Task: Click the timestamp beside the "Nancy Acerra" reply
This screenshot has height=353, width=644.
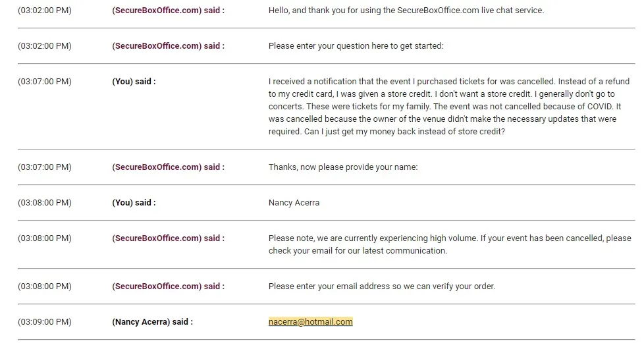Action: [x=45, y=203]
